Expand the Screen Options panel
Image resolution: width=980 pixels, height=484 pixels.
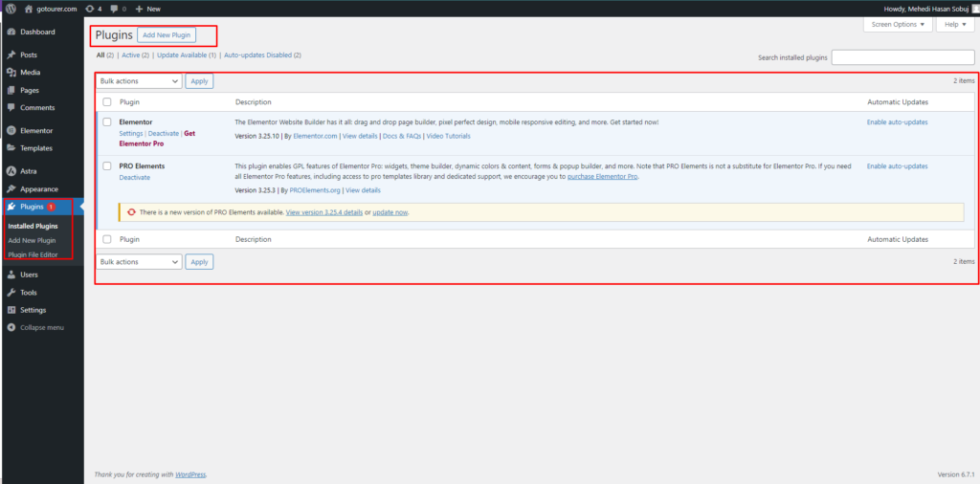pos(898,24)
